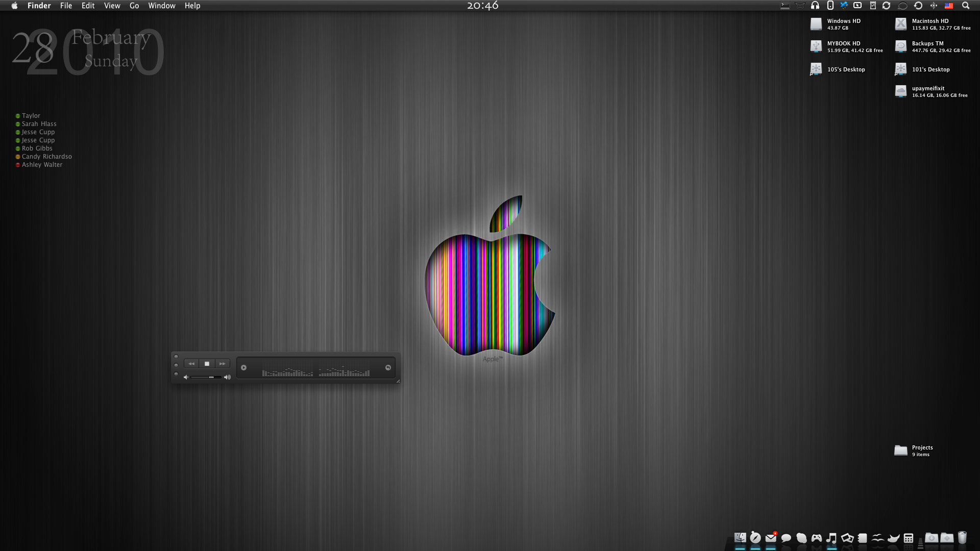Click the castle tower menu bar icon

click(873, 6)
